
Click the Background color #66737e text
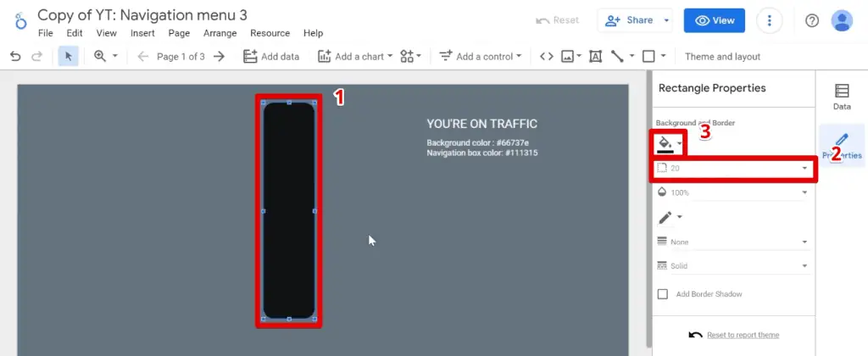(478, 143)
